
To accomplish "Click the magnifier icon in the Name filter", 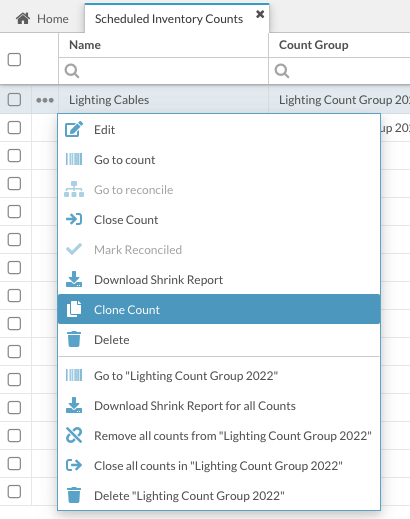I will [72, 71].
